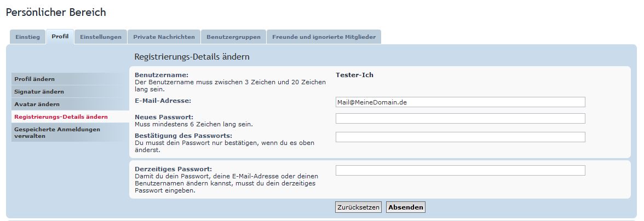Click the Neues Passwort label text

point(164,117)
